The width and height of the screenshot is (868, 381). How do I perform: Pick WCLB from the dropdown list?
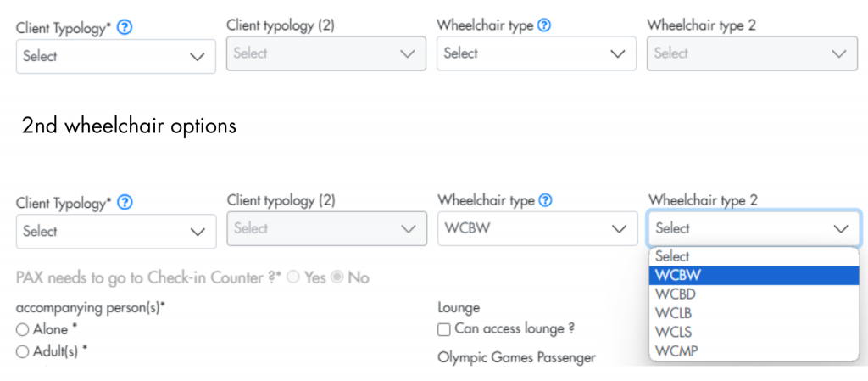754,313
